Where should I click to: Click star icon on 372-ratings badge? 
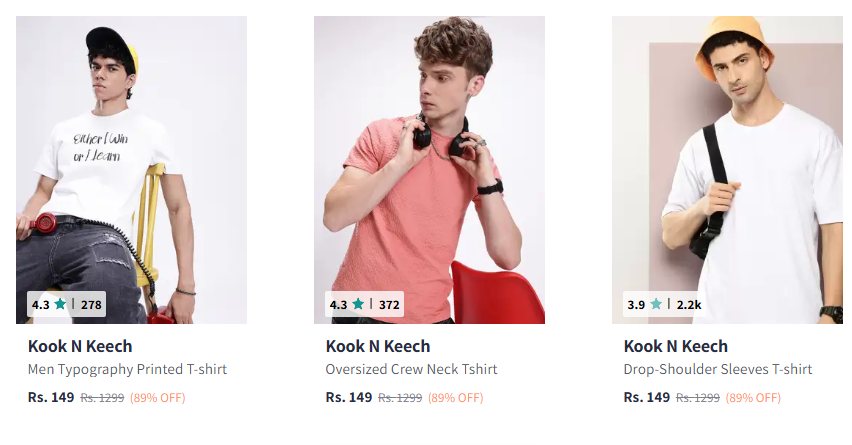coord(358,304)
